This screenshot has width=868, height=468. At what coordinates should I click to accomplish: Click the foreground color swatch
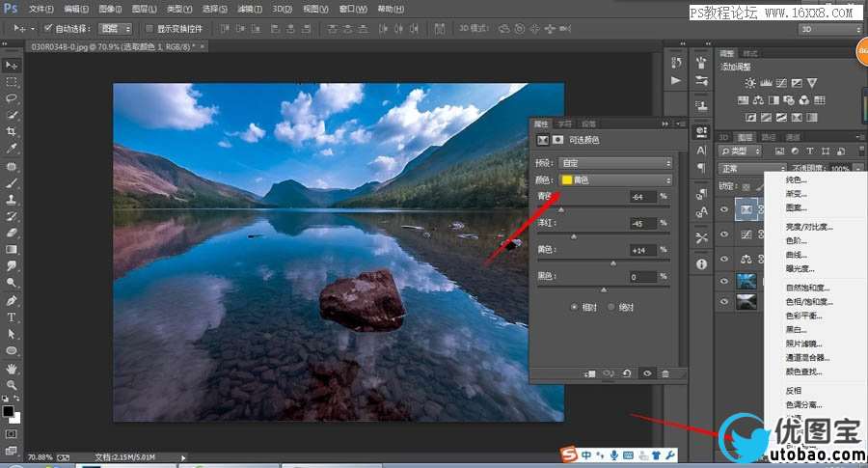click(x=8, y=410)
